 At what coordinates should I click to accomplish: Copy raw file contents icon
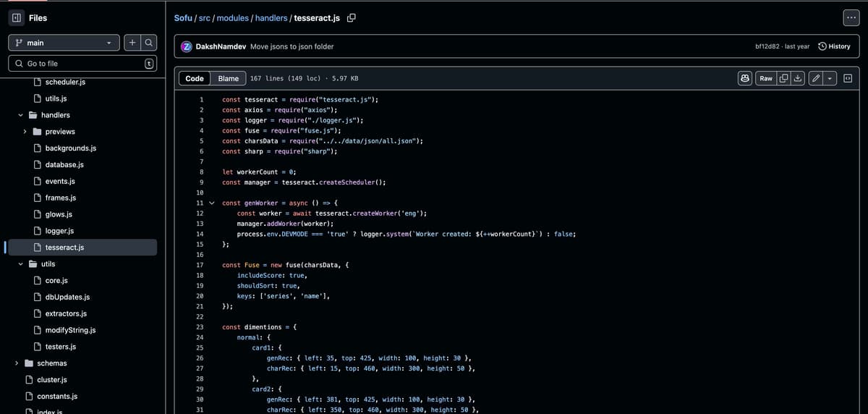[x=783, y=78]
